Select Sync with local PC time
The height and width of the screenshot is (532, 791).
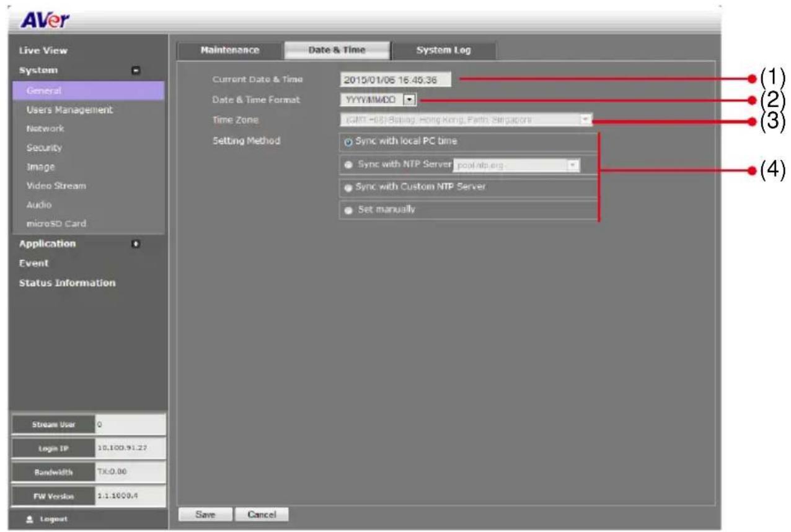tap(348, 141)
